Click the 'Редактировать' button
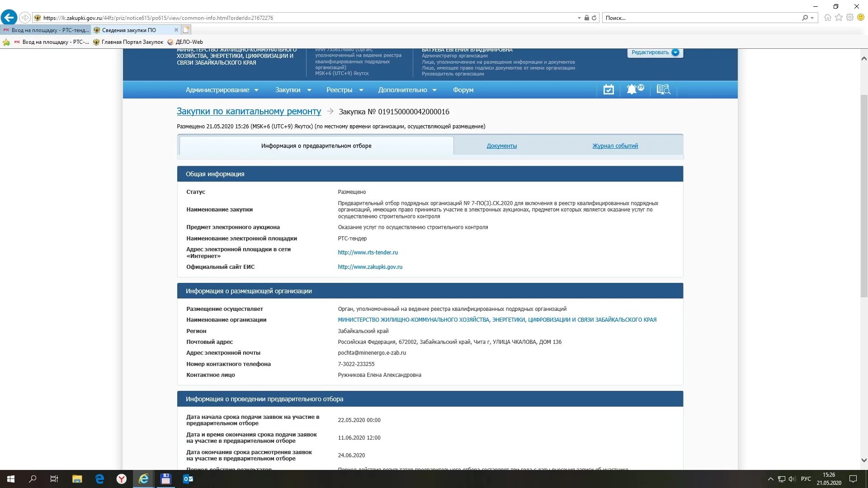The width and height of the screenshot is (868, 488). tap(655, 52)
